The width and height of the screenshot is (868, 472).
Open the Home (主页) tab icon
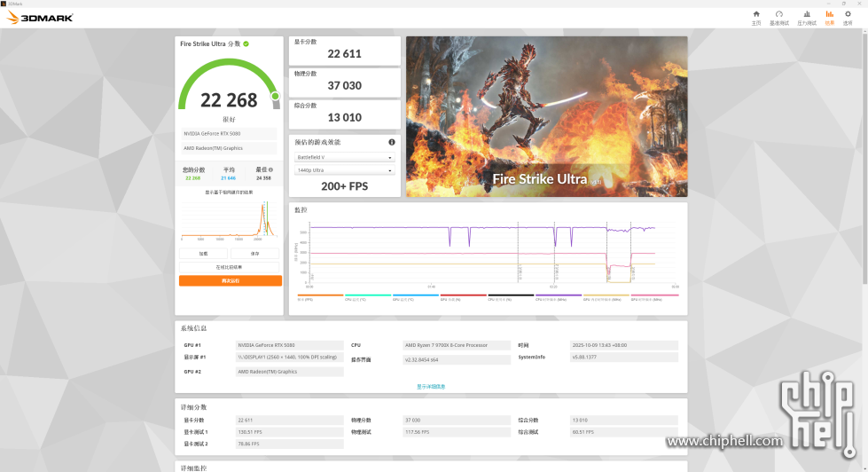click(755, 17)
